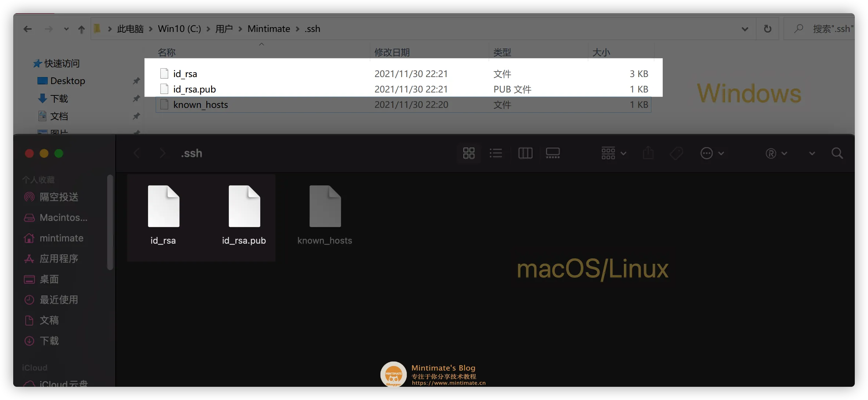Click the search ".ssh" box in Explorer

click(820, 29)
